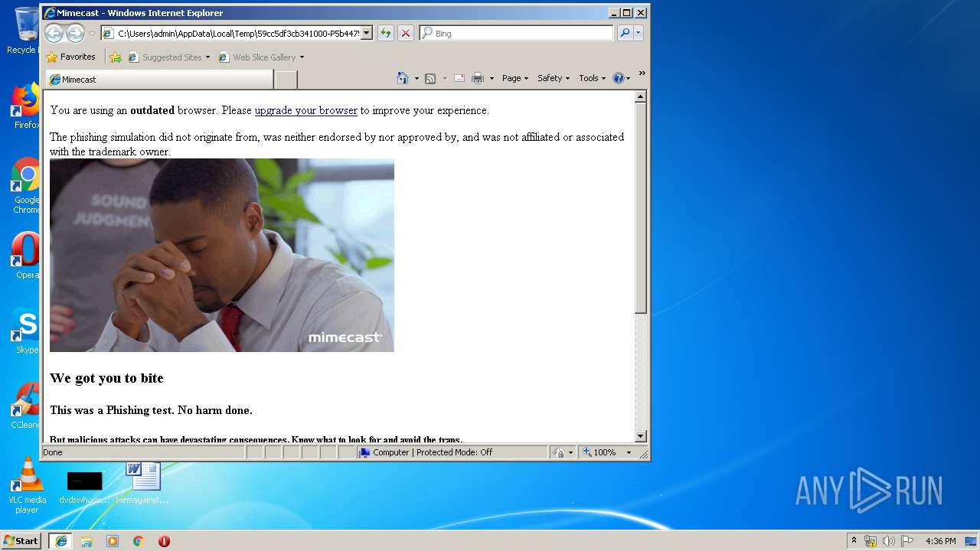Click the Action Center flag icon
This screenshot has width=980, height=551.
(x=907, y=541)
